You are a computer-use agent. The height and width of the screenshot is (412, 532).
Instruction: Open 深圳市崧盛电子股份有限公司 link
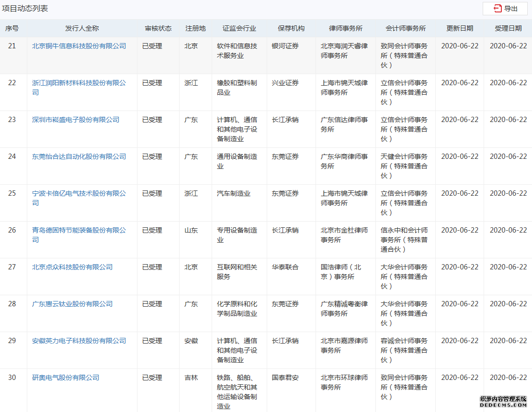click(76, 119)
